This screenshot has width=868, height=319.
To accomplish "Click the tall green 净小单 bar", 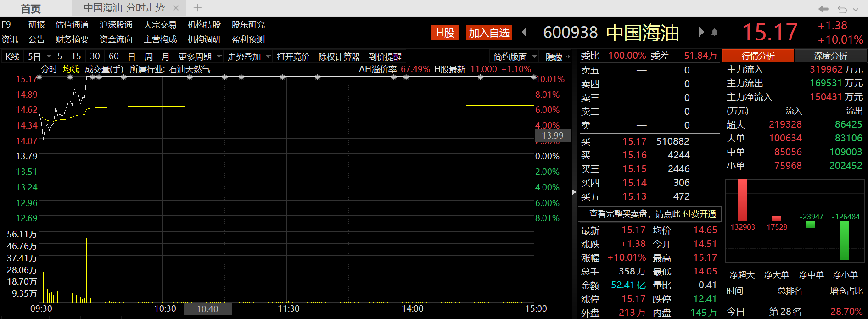I will coord(844,241).
